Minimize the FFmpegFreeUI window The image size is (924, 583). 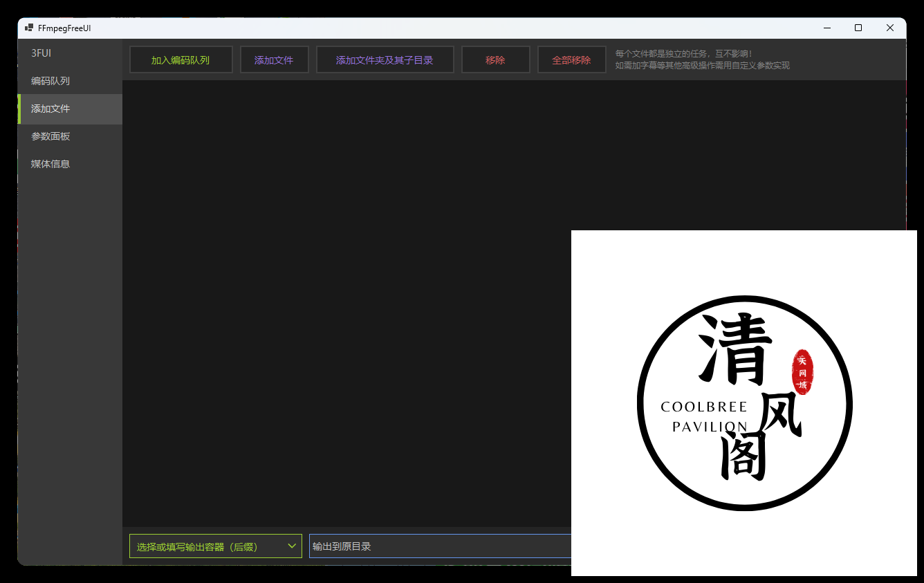(827, 28)
